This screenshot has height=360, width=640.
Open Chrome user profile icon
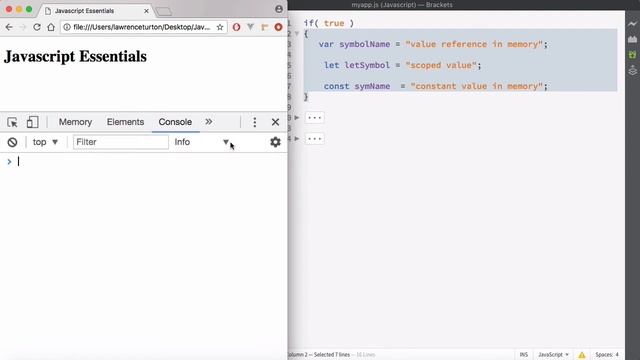tap(279, 9)
